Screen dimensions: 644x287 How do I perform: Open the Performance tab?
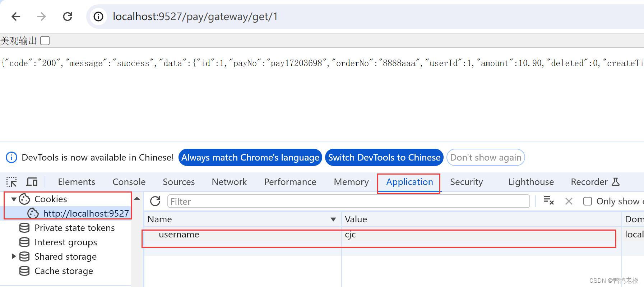click(x=290, y=182)
